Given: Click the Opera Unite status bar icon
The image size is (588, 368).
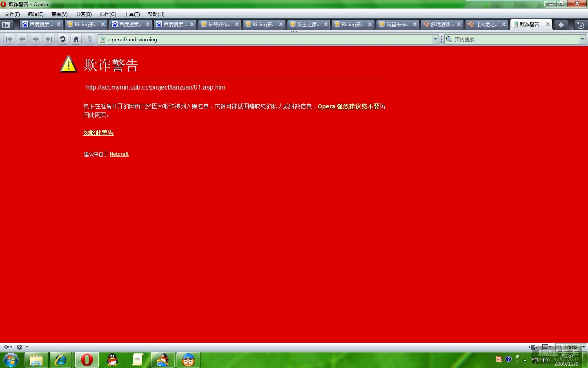Looking at the screenshot, I should click(20, 347).
